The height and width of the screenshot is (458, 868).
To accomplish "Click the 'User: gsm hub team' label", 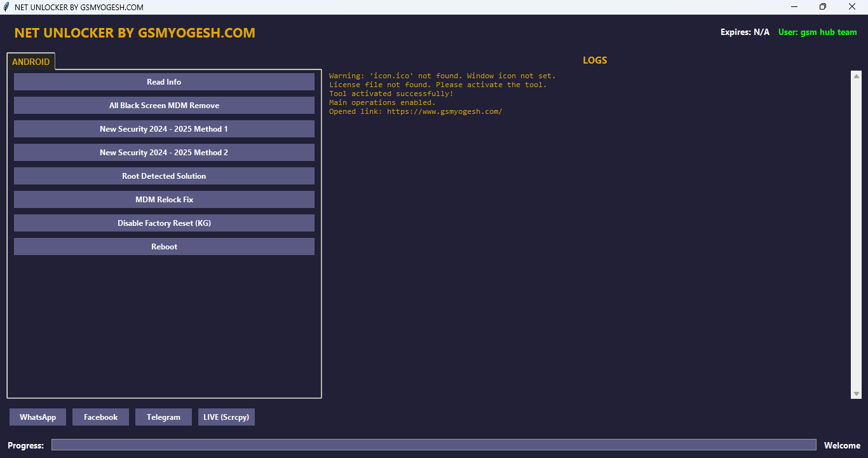I will (x=818, y=32).
